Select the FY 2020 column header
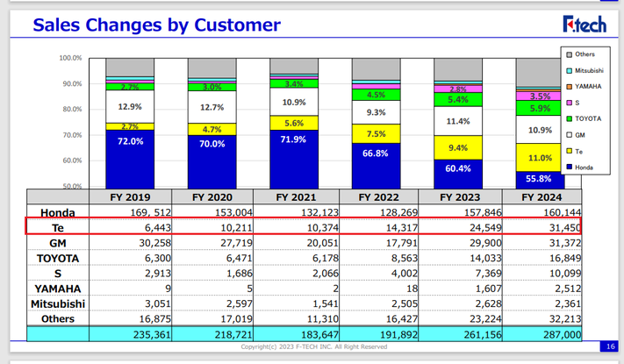 [212, 197]
